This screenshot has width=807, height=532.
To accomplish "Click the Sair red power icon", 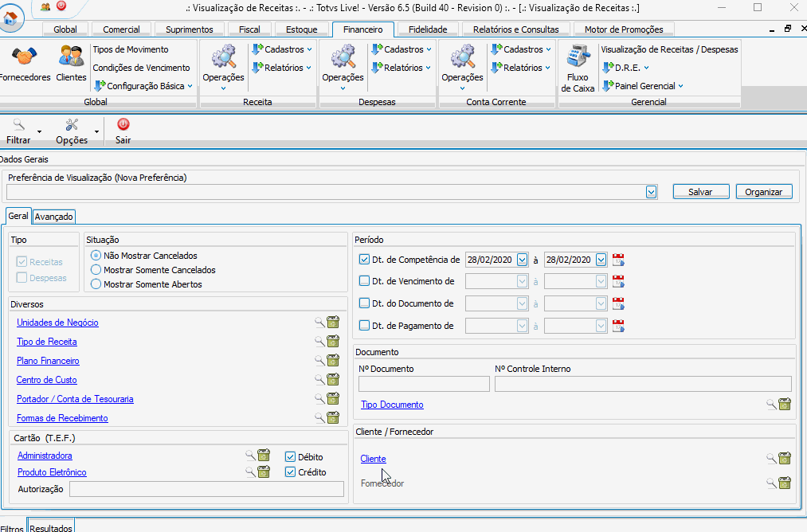I will [123, 124].
